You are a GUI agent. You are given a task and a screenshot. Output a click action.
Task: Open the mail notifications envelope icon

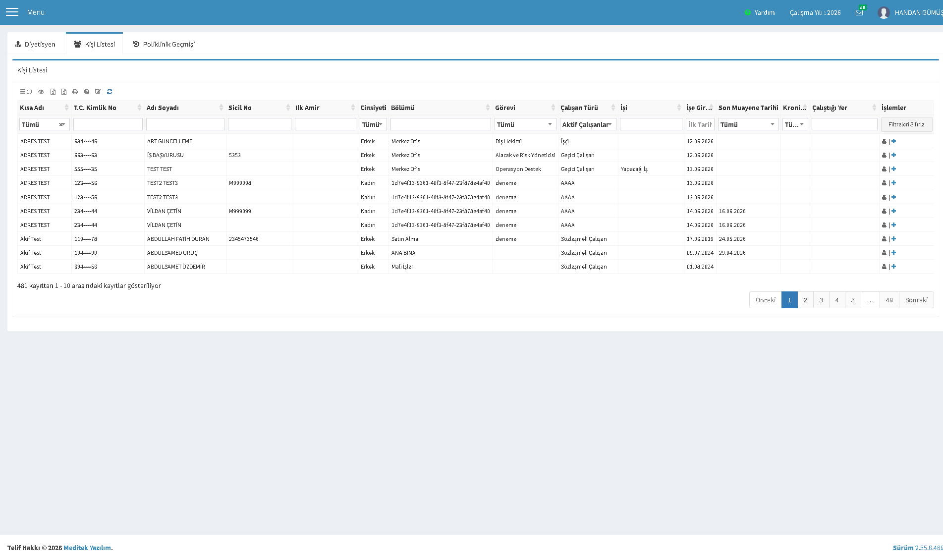[x=859, y=12]
